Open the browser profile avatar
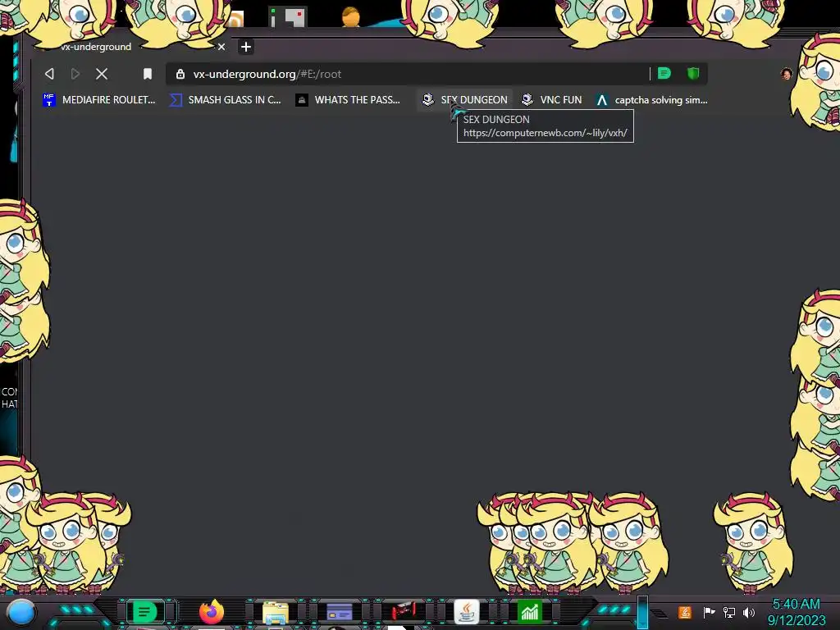This screenshot has width=840, height=630. coord(787,74)
